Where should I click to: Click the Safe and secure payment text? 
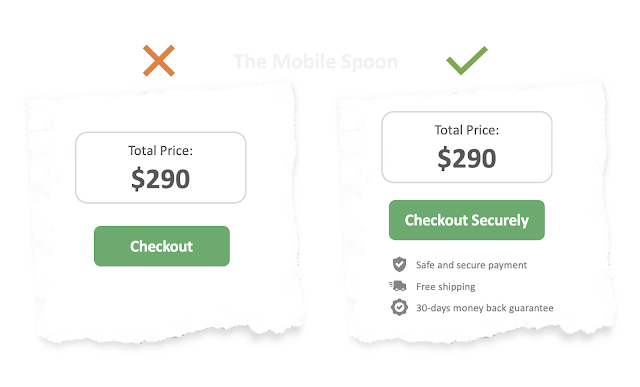[471, 265]
